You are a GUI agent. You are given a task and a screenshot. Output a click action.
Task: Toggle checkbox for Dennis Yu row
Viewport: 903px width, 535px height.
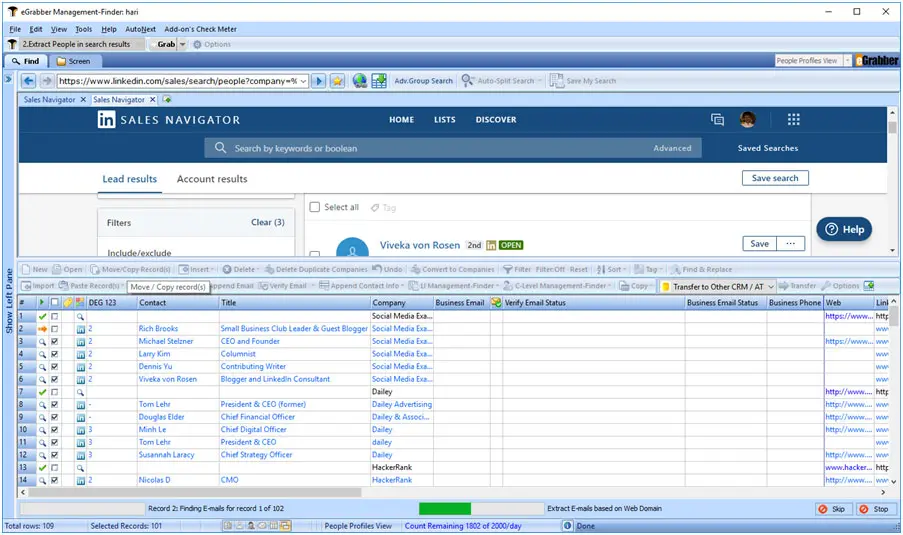(54, 367)
